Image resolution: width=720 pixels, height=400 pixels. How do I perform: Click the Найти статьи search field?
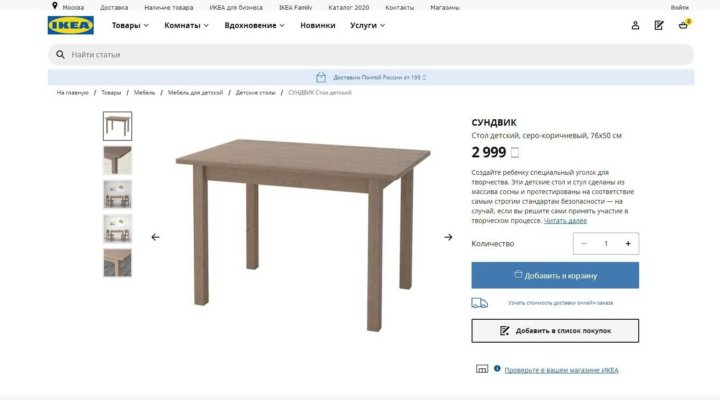tap(371, 55)
